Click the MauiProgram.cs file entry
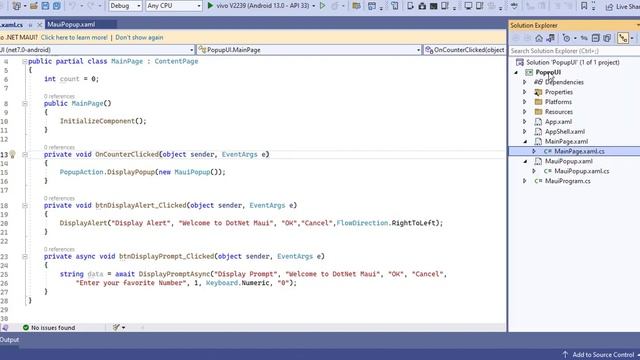640x360 pixels. (x=567, y=181)
